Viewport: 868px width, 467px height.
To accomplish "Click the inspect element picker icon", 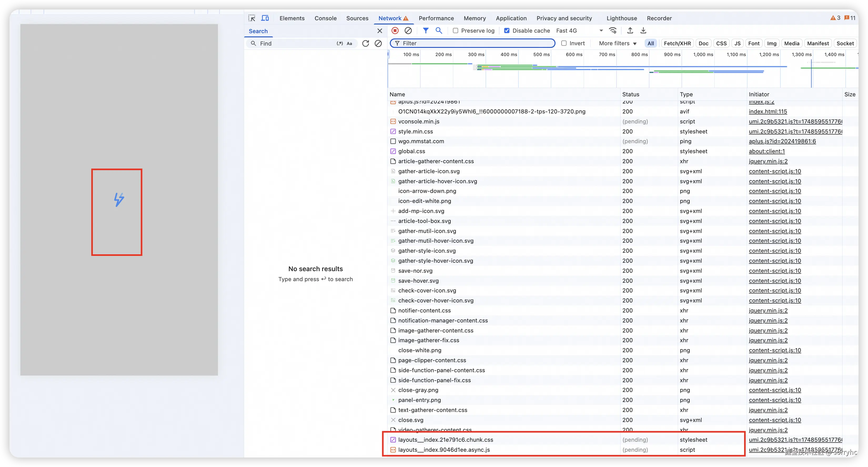I will [x=252, y=18].
